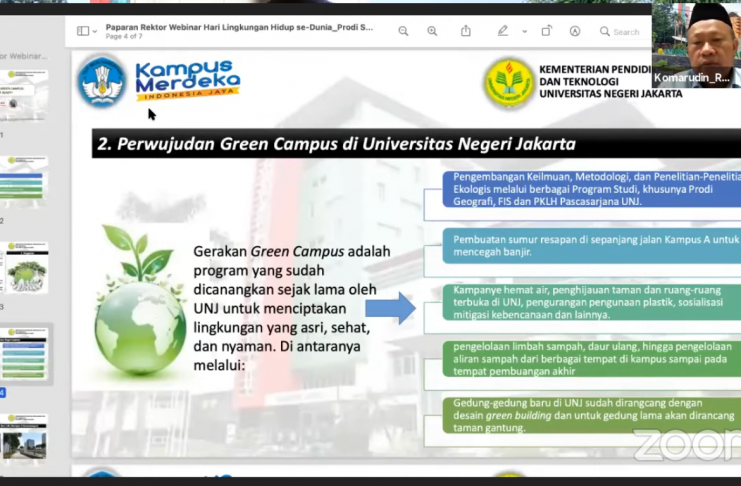Click the sidebar view icon
This screenshot has height=486, width=741.
tap(82, 31)
